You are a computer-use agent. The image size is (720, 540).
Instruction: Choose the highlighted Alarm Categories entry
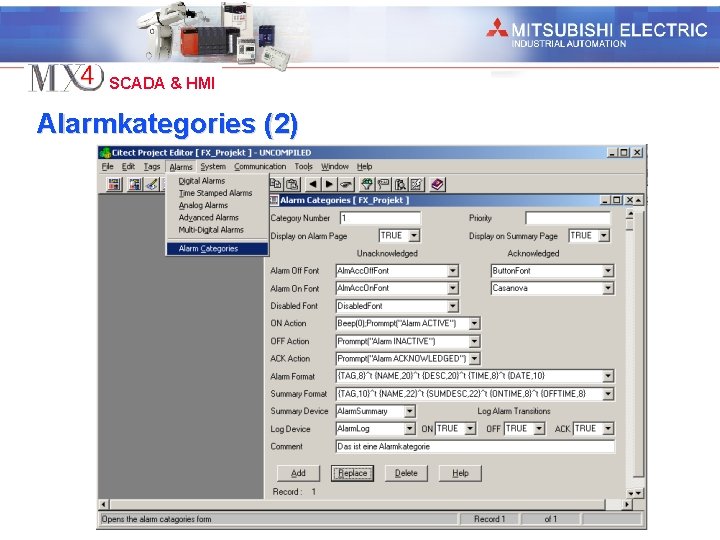click(x=217, y=248)
